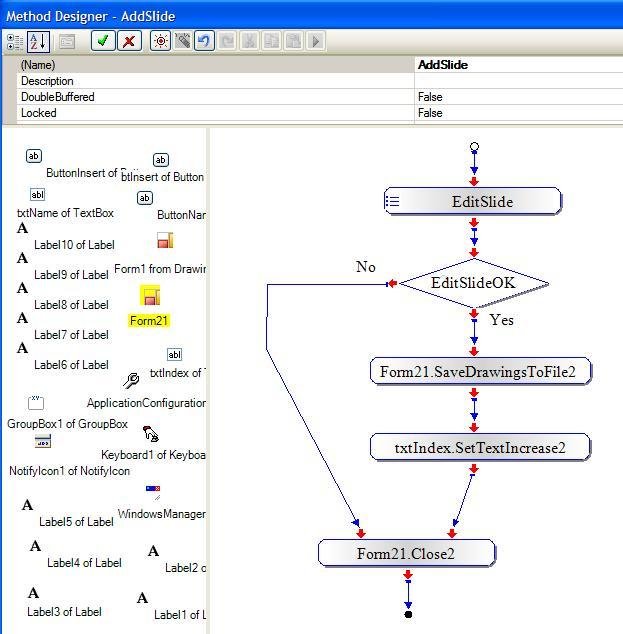This screenshot has height=634, width=623.
Task: Click the DoubleBuffered property label
Action: pyautogui.click(x=58, y=97)
